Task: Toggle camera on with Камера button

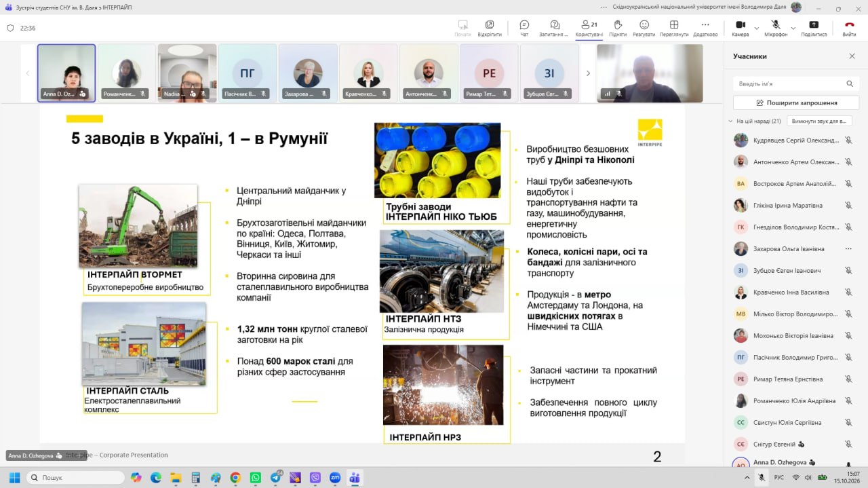Action: pyautogui.click(x=740, y=28)
